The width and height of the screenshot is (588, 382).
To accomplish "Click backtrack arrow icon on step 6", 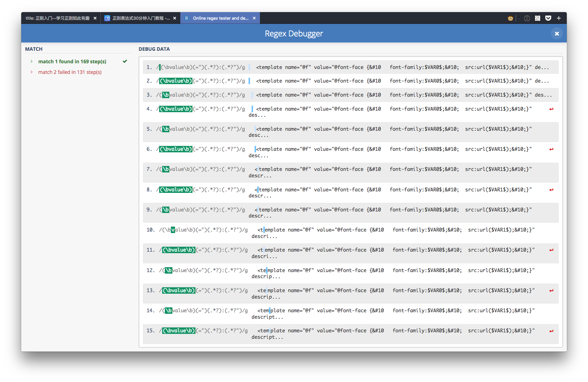I will (x=551, y=149).
